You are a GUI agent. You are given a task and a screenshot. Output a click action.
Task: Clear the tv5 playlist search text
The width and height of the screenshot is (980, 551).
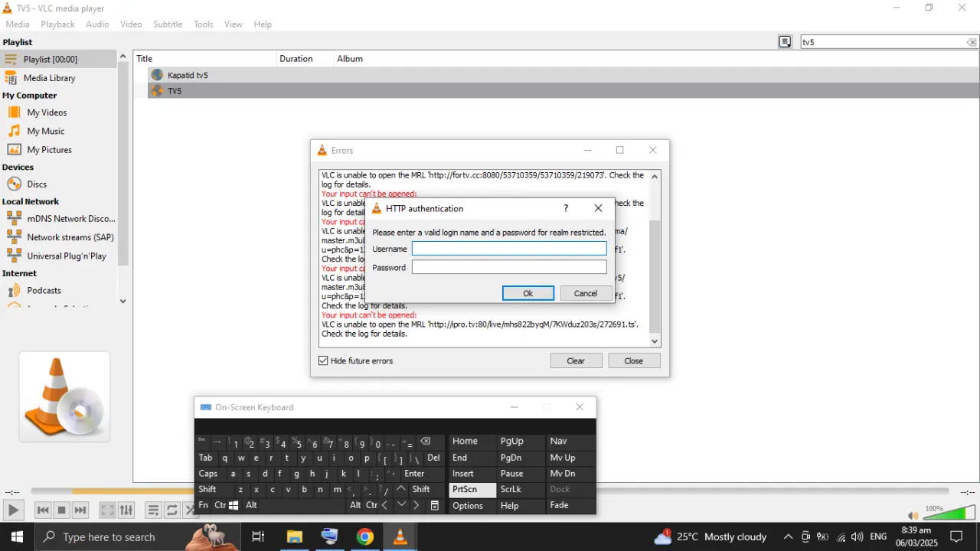[x=972, y=42]
